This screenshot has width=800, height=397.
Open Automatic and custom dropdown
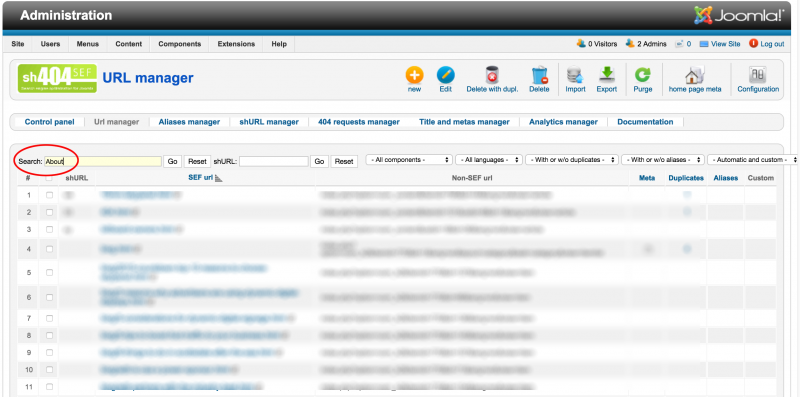(753, 160)
